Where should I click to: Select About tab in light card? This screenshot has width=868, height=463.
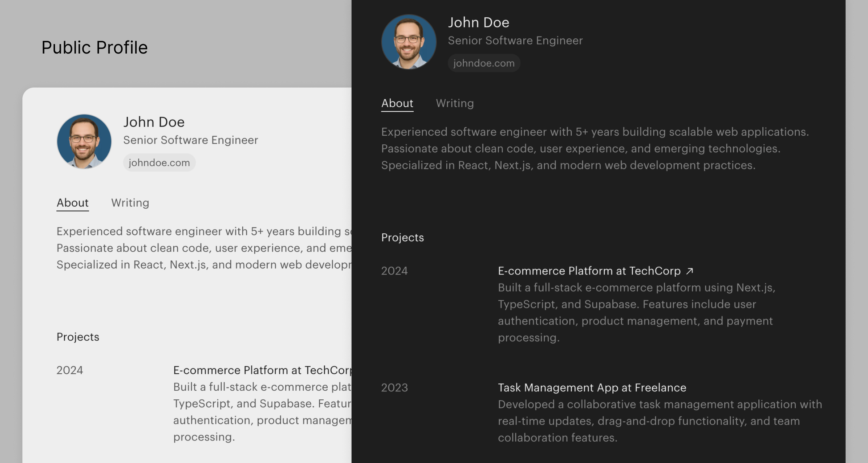[72, 203]
